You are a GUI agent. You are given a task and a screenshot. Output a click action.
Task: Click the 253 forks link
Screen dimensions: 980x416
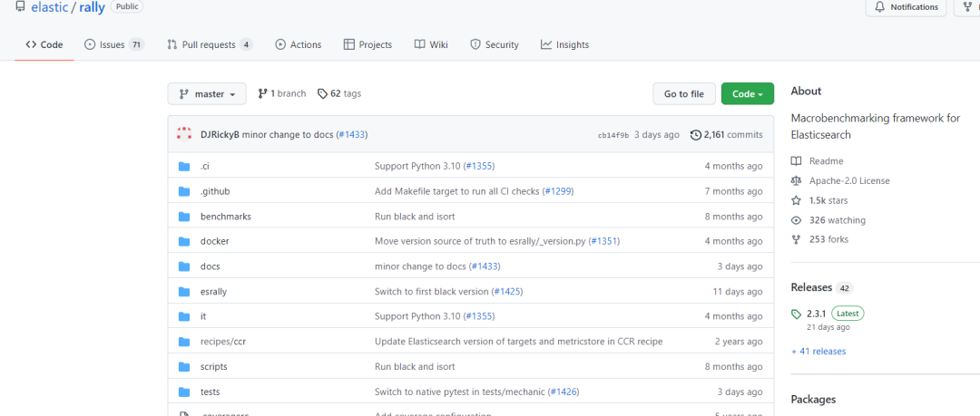828,239
